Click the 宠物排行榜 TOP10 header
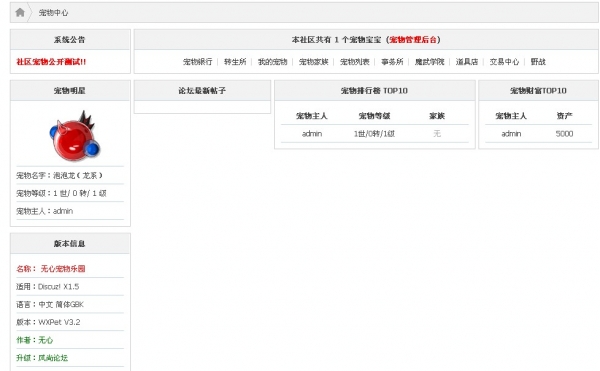Viewport: 600px width, 371px height. (x=375, y=91)
